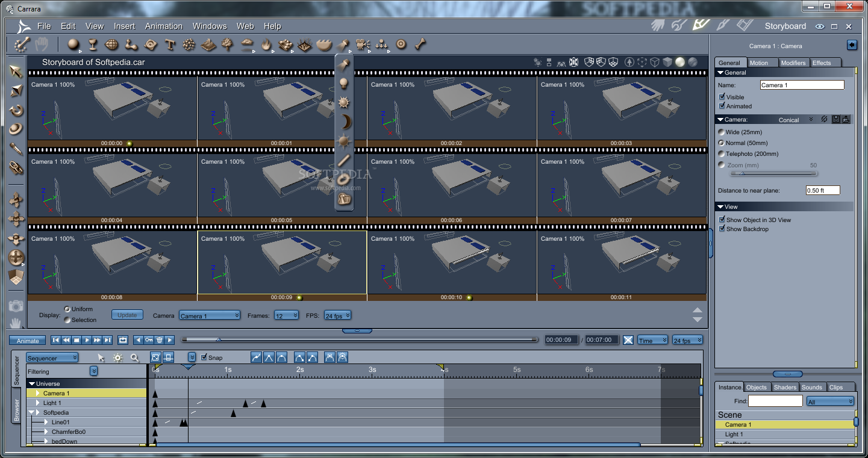Choose Uniform display mode

coord(67,309)
